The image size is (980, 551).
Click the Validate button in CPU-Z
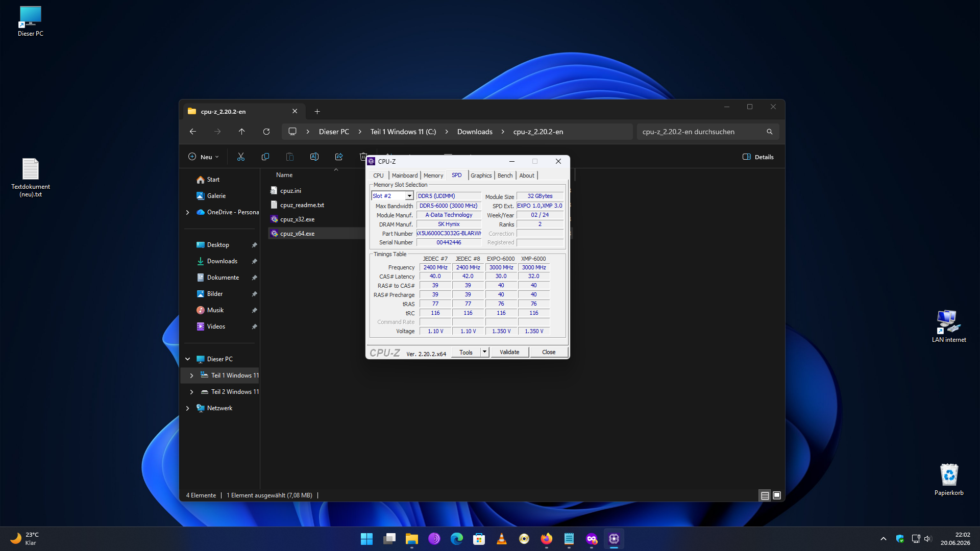pos(509,352)
